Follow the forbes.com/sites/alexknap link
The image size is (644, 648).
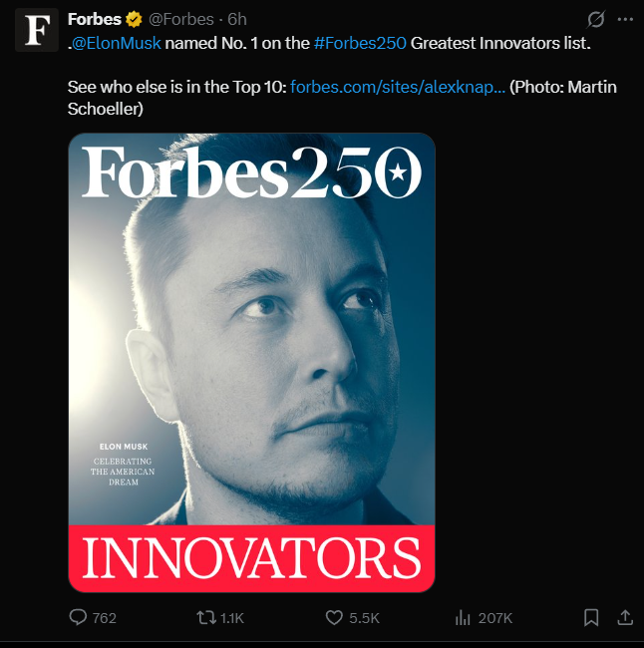click(398, 87)
